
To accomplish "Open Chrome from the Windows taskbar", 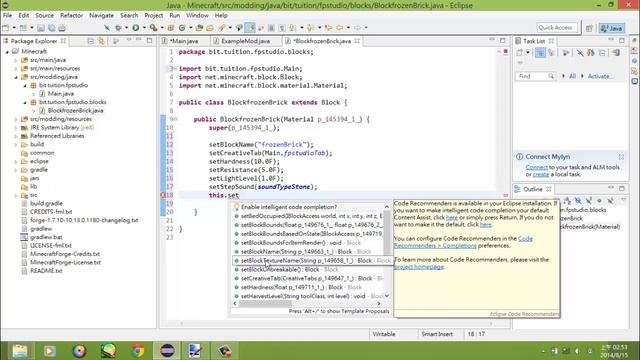I will 138,351.
